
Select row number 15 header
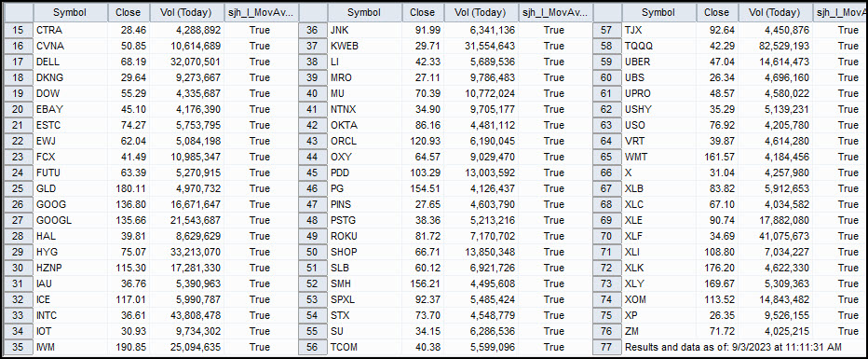coord(18,29)
